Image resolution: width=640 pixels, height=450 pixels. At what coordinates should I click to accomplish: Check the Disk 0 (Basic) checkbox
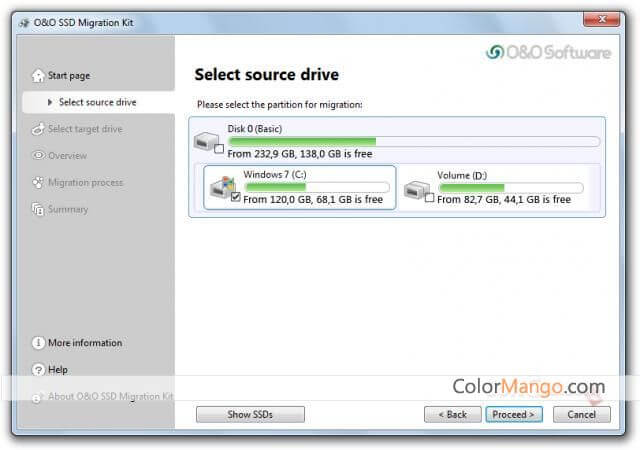219,152
